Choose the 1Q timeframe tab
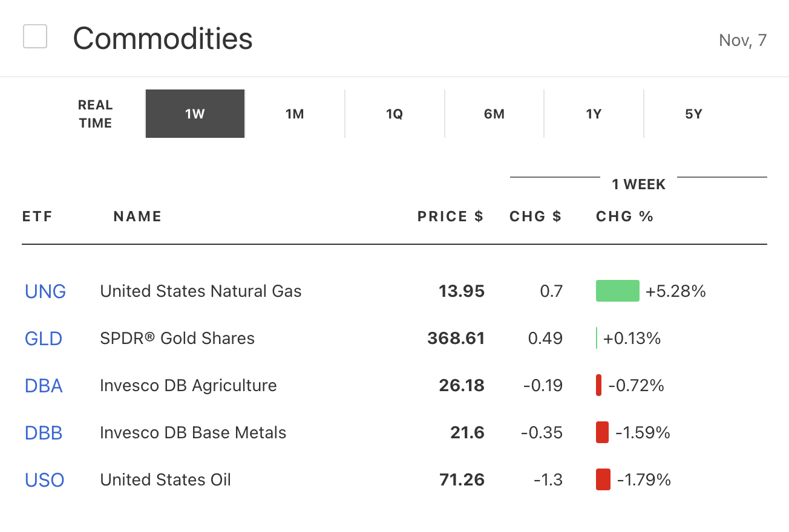This screenshot has width=789, height=532. coord(394,114)
